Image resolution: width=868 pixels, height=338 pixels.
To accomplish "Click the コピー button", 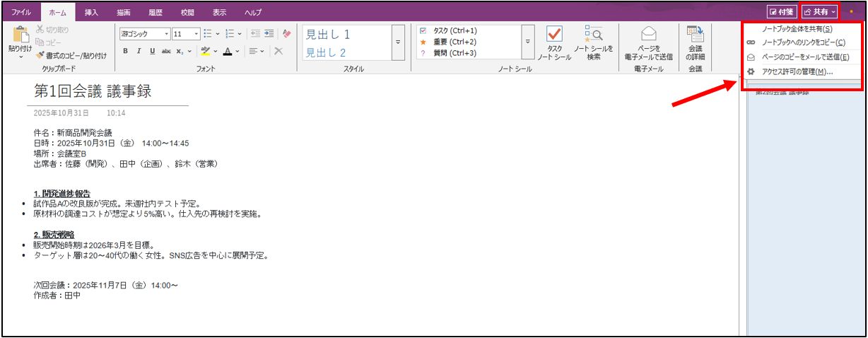I will click(49, 42).
